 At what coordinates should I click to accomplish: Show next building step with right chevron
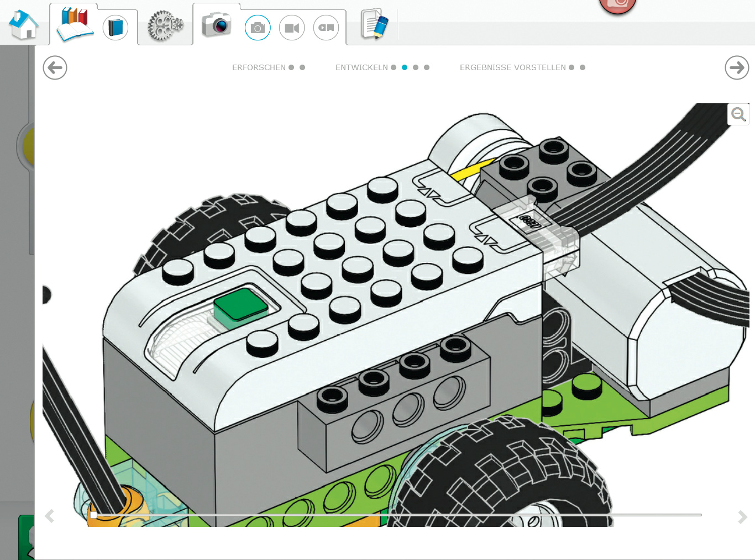pos(742,517)
